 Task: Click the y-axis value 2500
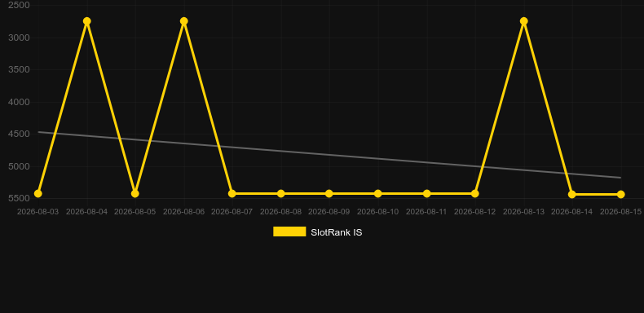point(20,6)
